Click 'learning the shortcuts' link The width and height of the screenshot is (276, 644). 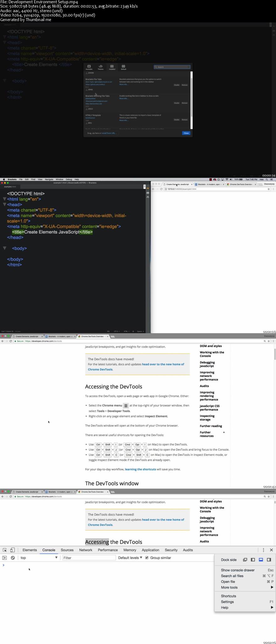pos(140,469)
